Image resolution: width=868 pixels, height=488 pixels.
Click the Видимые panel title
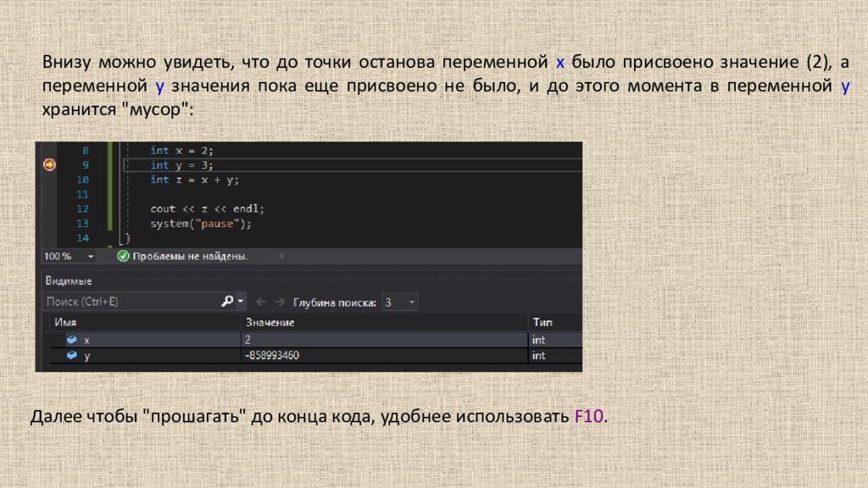point(69,280)
